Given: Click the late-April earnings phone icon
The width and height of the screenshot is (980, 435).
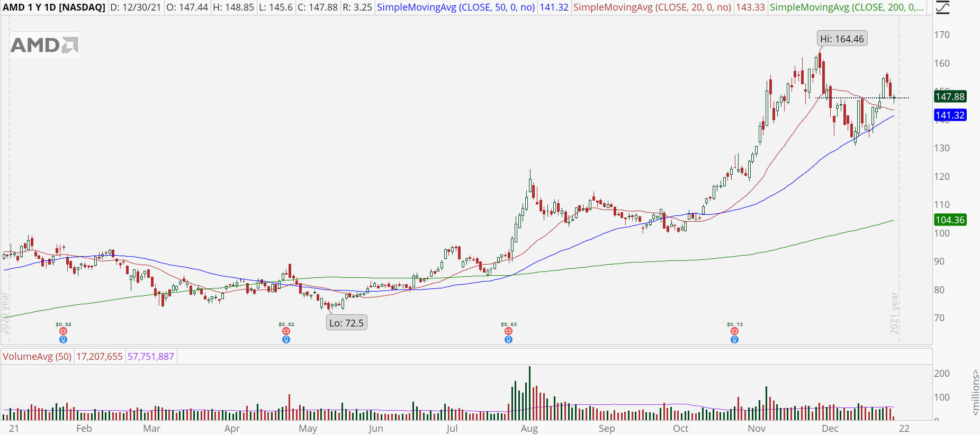Looking at the screenshot, I should click(286, 331).
